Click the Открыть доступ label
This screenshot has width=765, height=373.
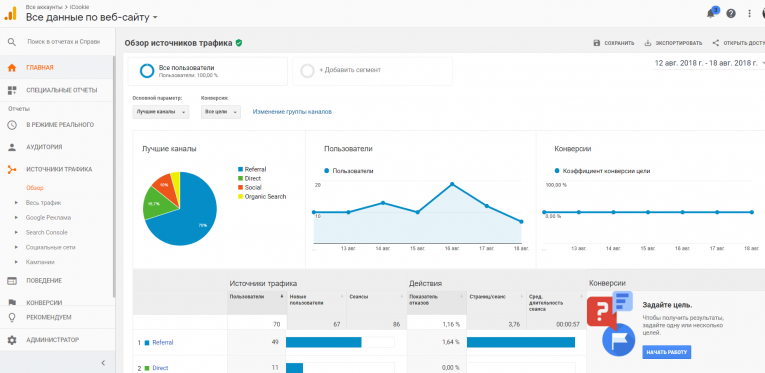[744, 43]
